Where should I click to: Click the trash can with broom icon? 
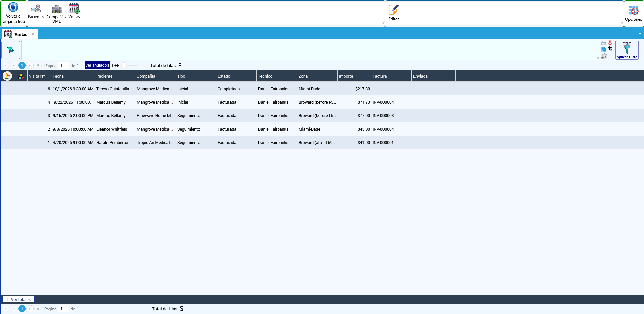point(604,56)
